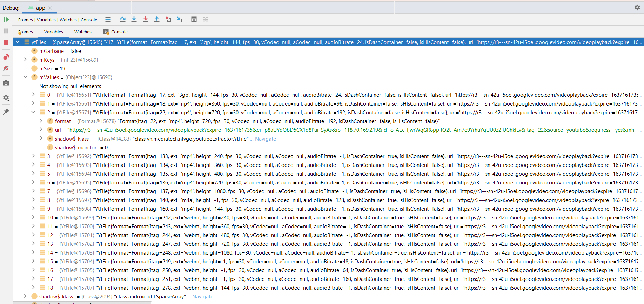Open View Breakpoints dialog icon
The image size is (644, 304).
pyautogui.click(x=6, y=57)
